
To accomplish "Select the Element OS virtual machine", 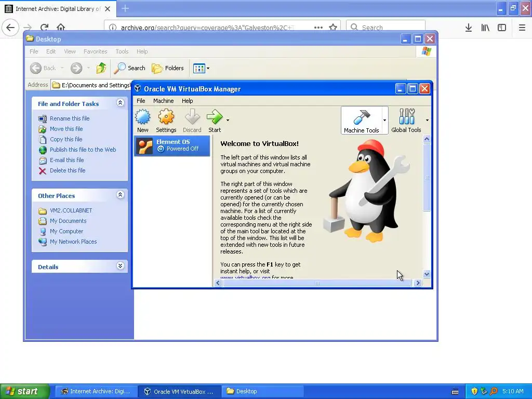I will click(172, 145).
